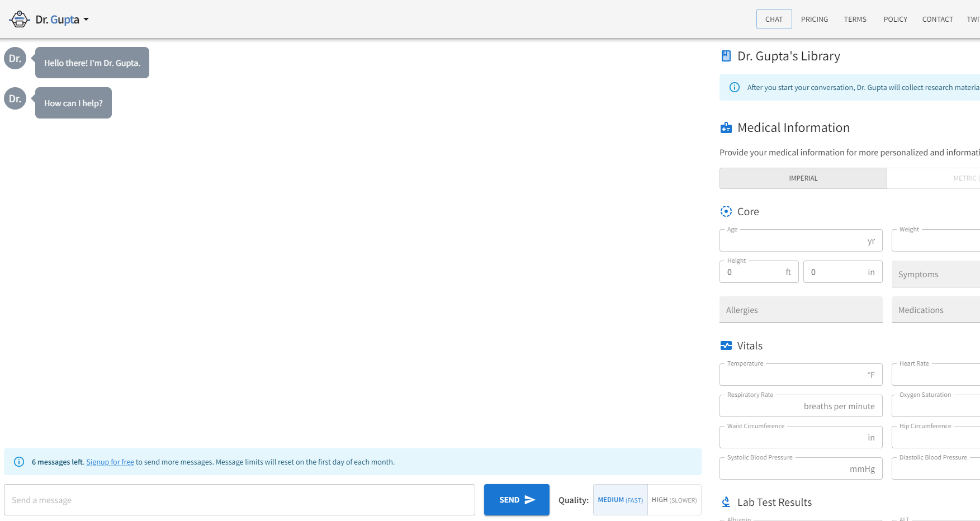Image resolution: width=980 pixels, height=521 pixels.
Task: Click the Medical Information heading
Action: 793,128
